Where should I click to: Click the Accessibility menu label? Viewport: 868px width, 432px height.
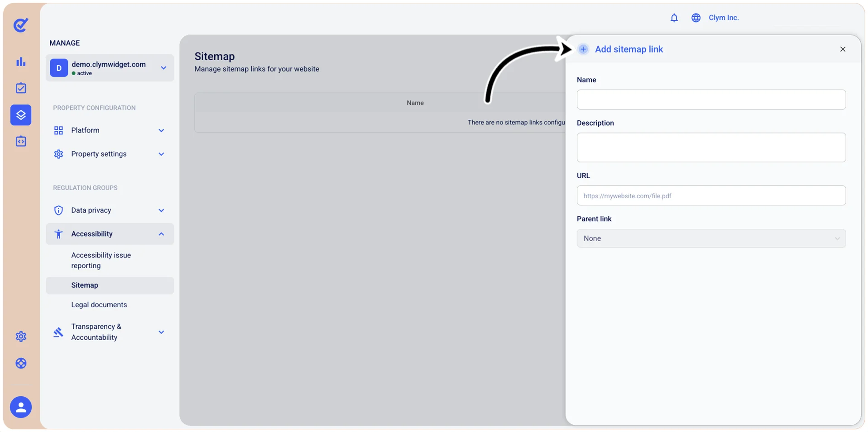click(x=92, y=234)
